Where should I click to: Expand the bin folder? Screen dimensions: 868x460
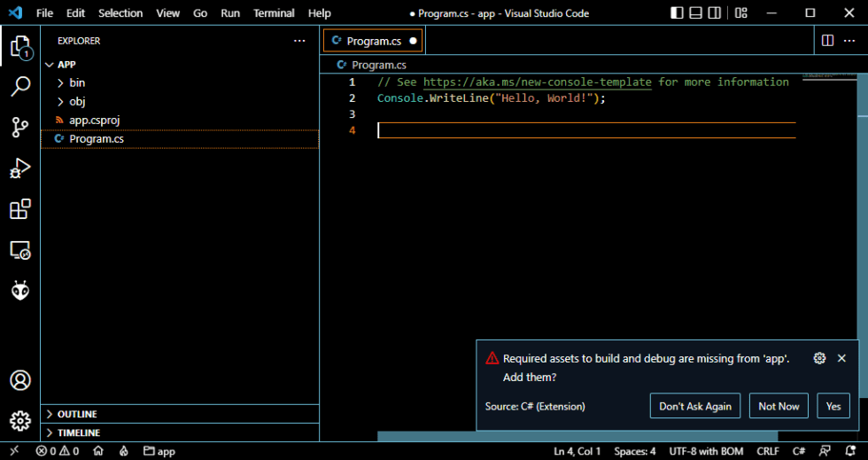point(180,82)
